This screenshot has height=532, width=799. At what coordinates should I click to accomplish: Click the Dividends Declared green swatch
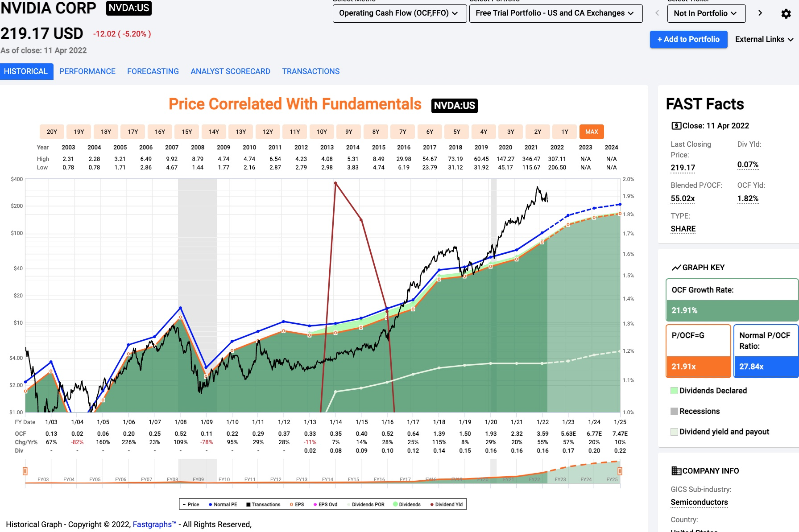pos(674,391)
